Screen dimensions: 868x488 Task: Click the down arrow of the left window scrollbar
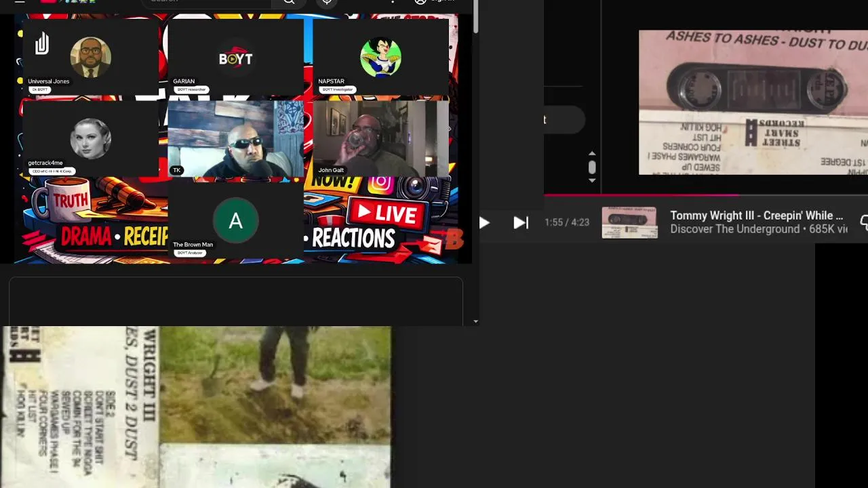click(x=476, y=321)
